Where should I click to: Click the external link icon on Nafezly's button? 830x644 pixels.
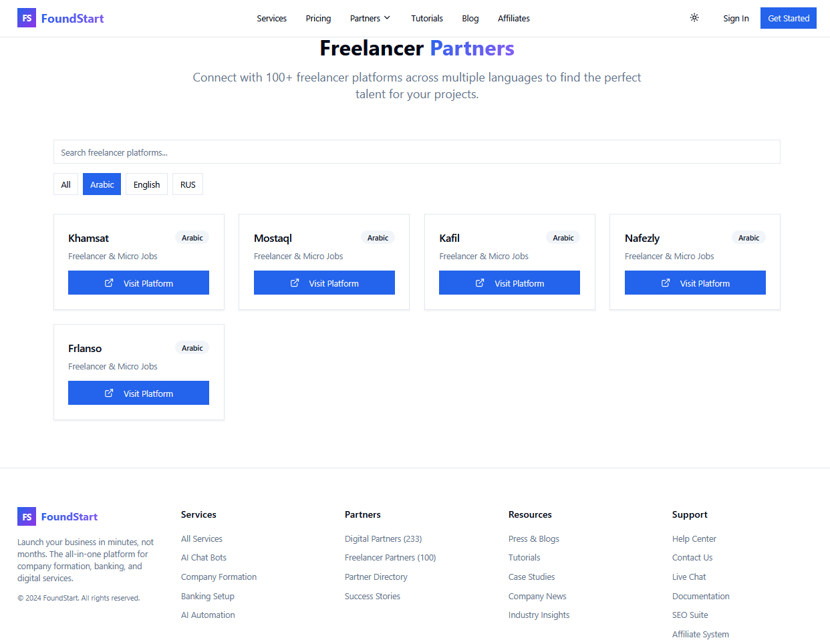coord(665,283)
